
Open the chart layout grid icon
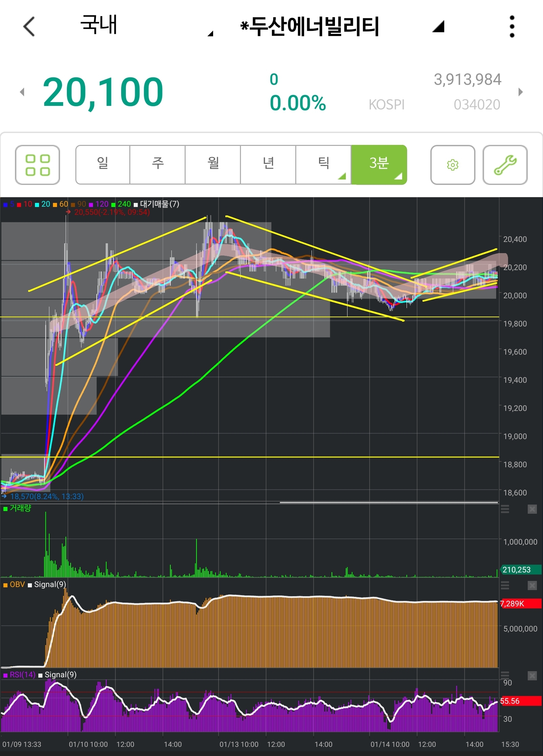[x=38, y=165]
